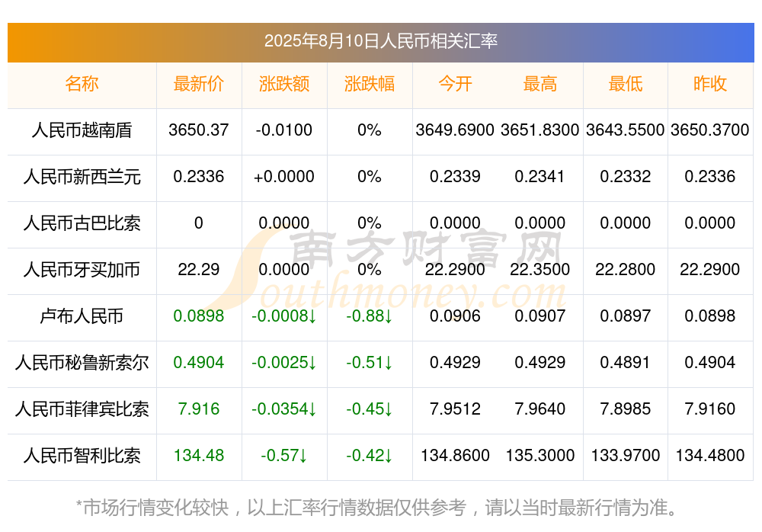Click high value 135.3000
Image resolution: width=762 pixels, height=532 pixels.
pos(540,456)
